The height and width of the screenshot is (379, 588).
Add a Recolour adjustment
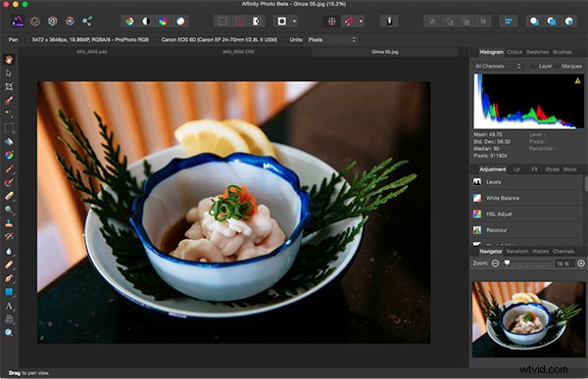tap(527, 230)
